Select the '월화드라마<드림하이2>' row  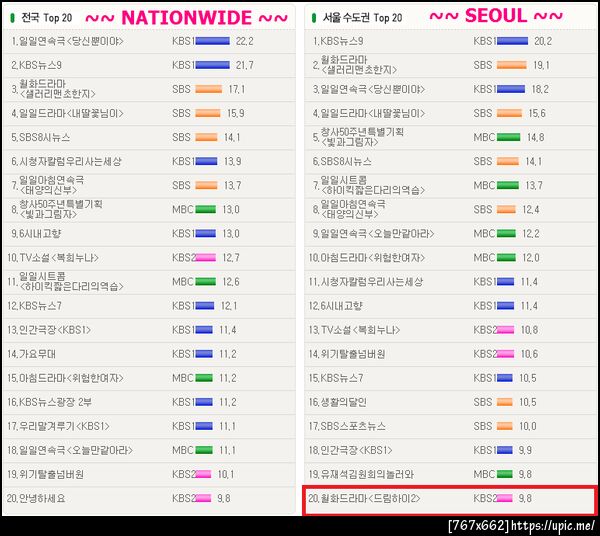click(450, 500)
